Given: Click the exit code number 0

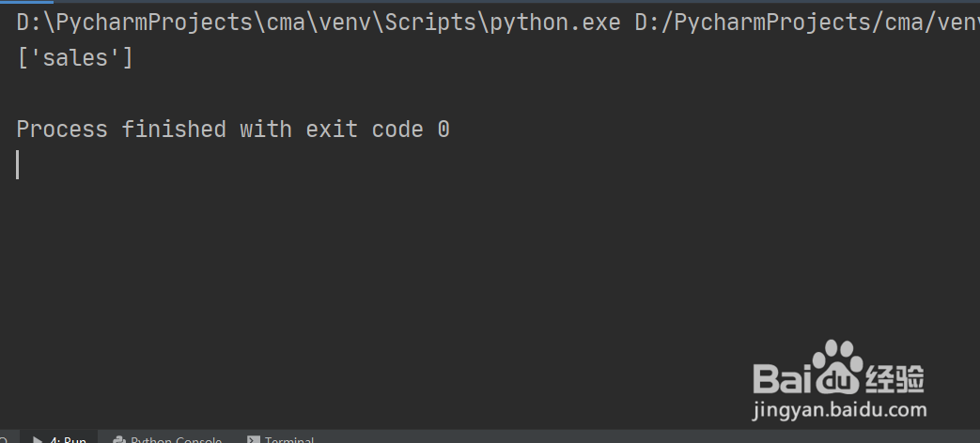Looking at the screenshot, I should tap(443, 130).
